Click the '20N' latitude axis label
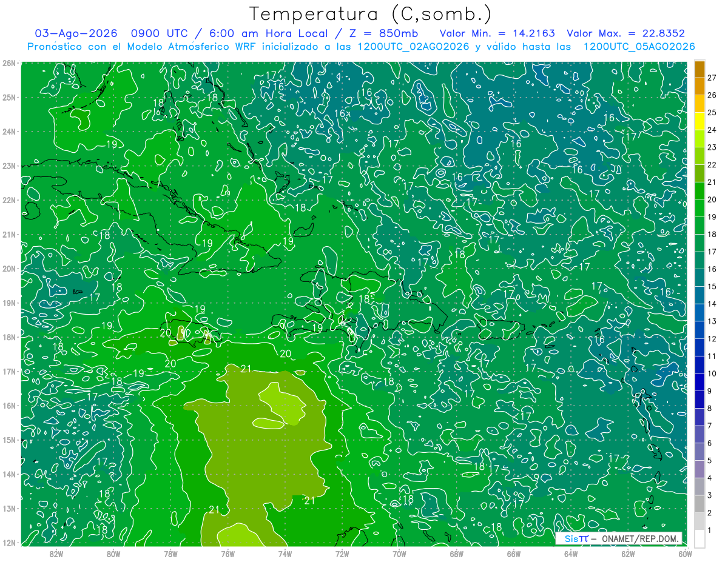The height and width of the screenshot is (562, 728). coord(9,269)
